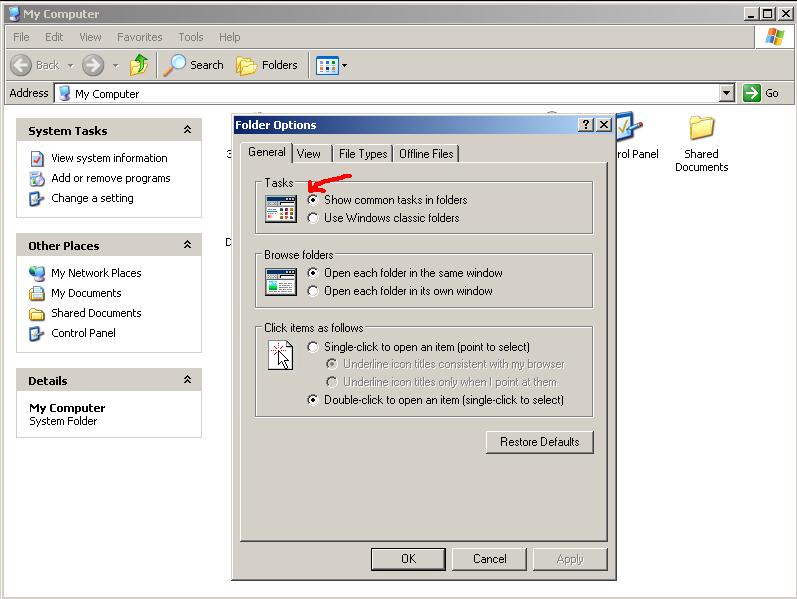Screen dimensions: 797x599
Task: Collapse the Other Places panel
Action: pyautogui.click(x=188, y=245)
